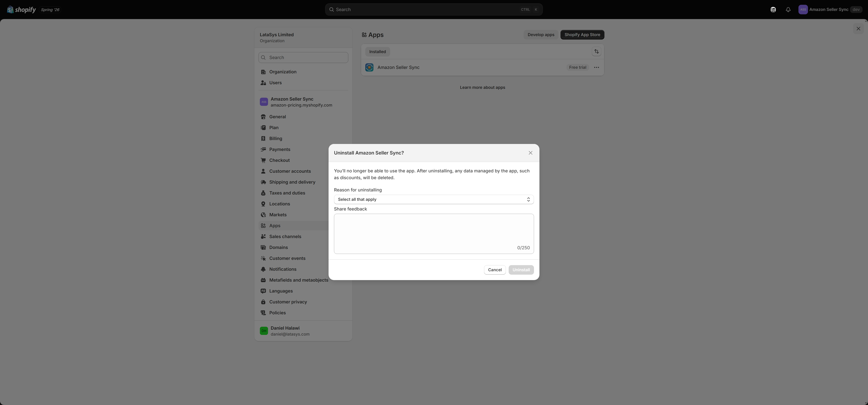Screen dimensions: 868x405
Task: Open the Shopify App Store
Action: click(x=582, y=35)
